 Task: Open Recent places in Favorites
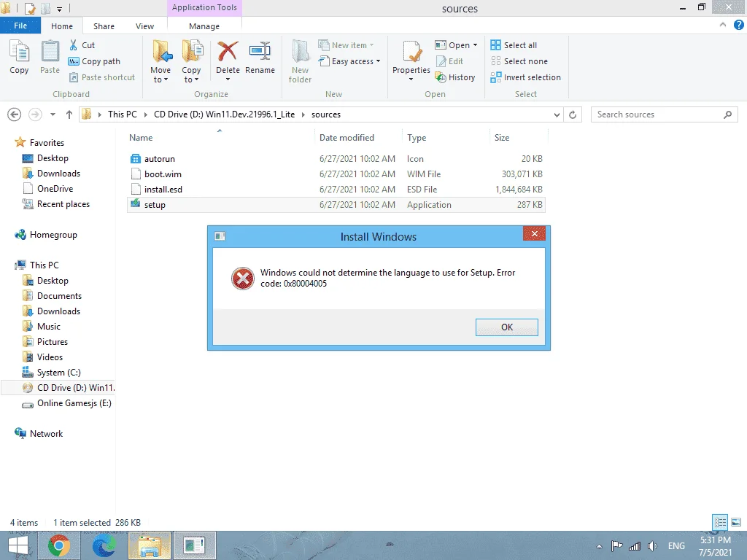tap(56, 204)
